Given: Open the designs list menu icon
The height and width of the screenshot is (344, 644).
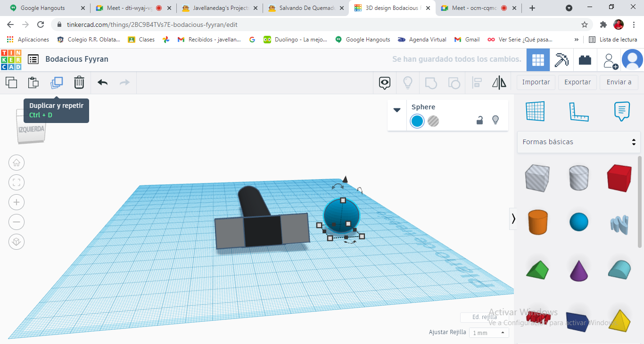Looking at the screenshot, I should [x=33, y=59].
